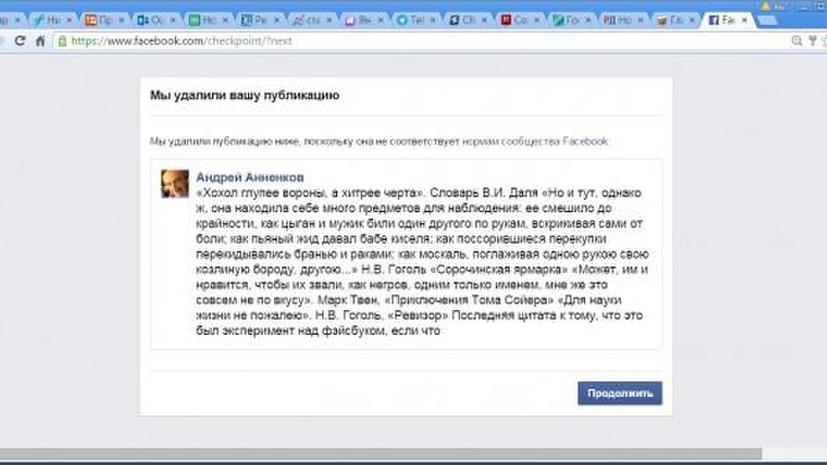
Task: Click the horizontal scrollbar at page bottom
Action: (x=381, y=454)
